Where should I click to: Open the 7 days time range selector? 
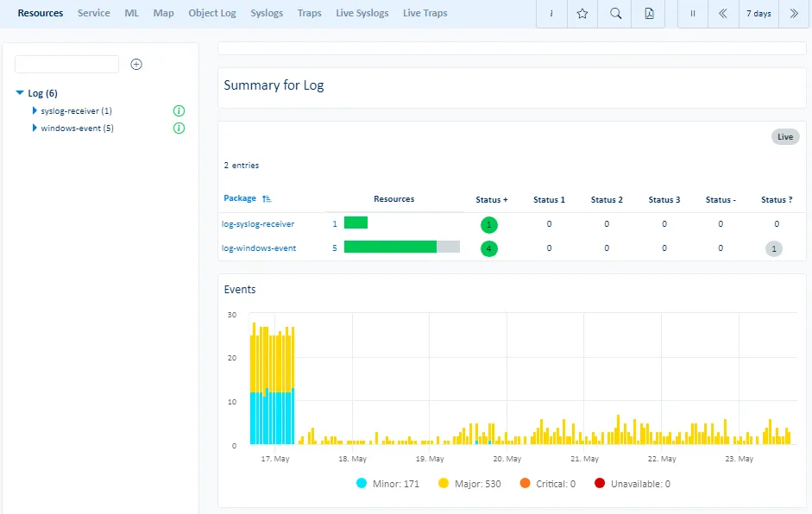tap(758, 14)
